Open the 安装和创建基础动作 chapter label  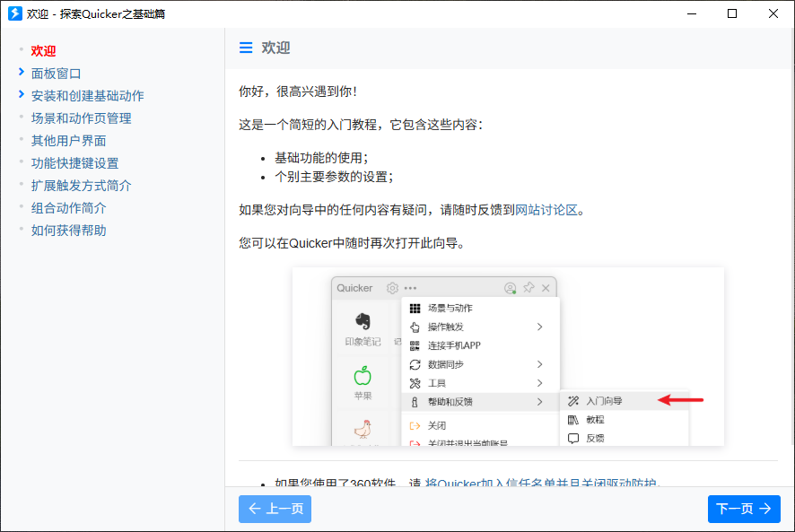[x=87, y=95]
